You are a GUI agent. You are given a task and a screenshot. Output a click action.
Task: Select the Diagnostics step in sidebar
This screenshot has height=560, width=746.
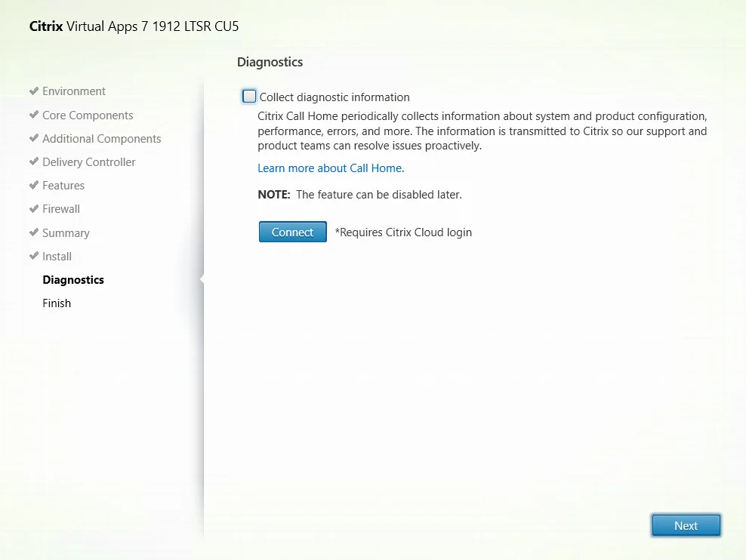point(73,279)
